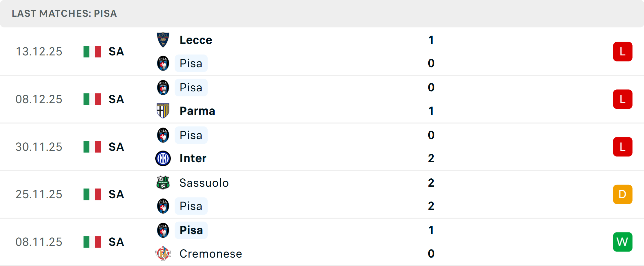Click the red L badge for Lecce match

point(623,52)
